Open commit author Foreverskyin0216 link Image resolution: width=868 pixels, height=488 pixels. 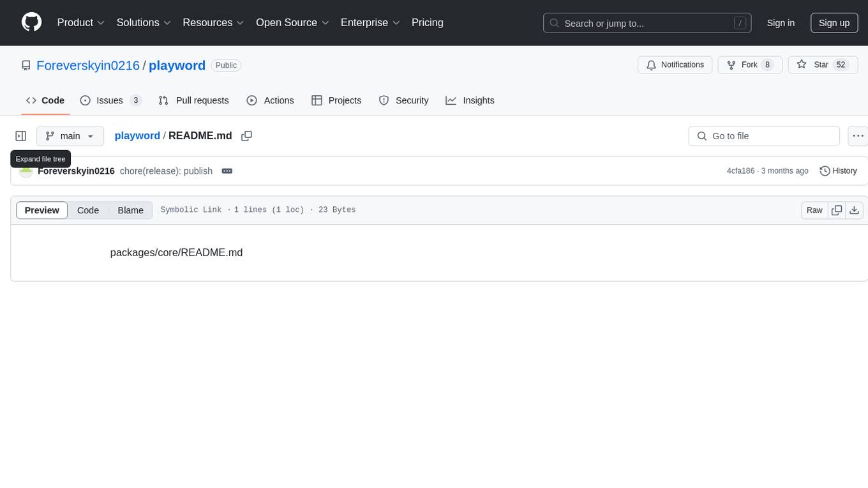click(76, 171)
